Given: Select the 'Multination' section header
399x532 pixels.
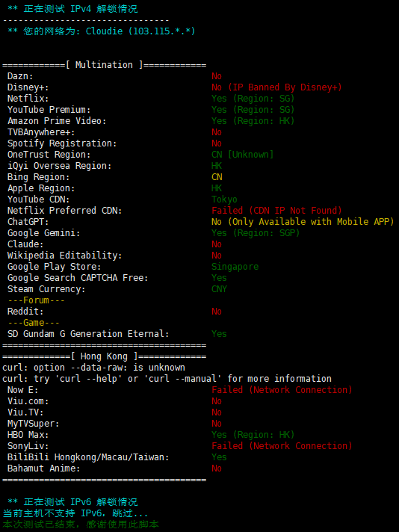Looking at the screenshot, I should [x=104, y=65].
